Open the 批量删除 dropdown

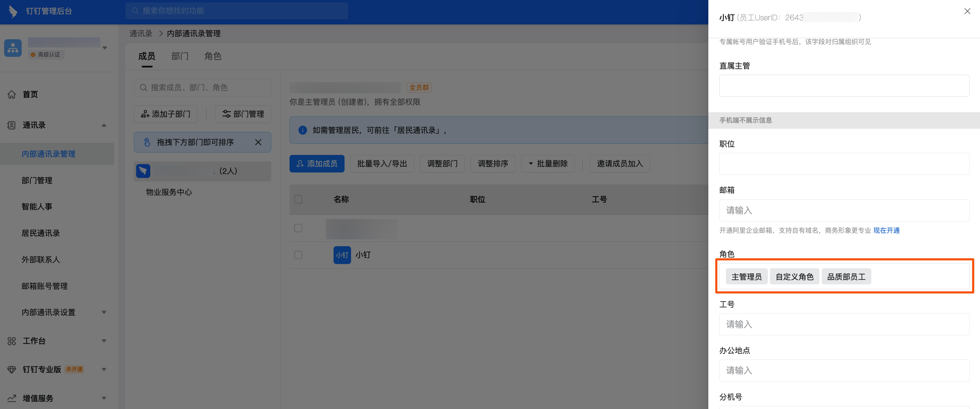click(x=547, y=164)
